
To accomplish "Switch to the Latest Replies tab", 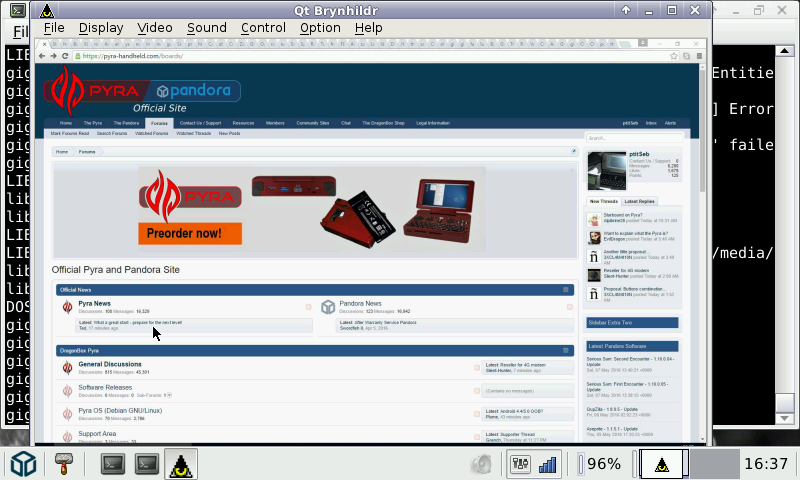I will click(639, 201).
